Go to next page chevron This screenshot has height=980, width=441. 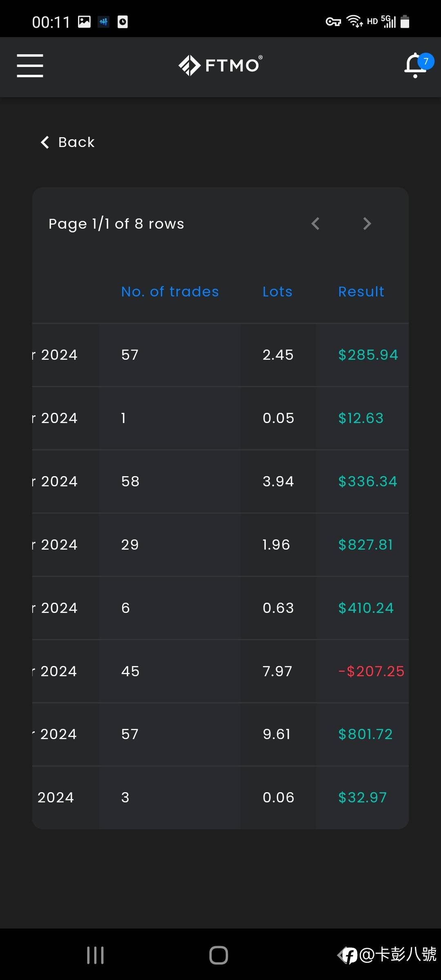[x=367, y=223]
